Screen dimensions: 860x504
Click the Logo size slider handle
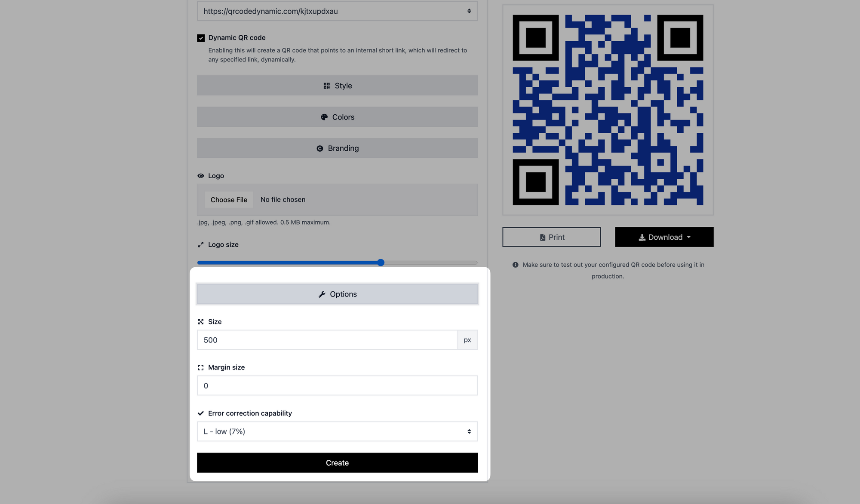[381, 263]
